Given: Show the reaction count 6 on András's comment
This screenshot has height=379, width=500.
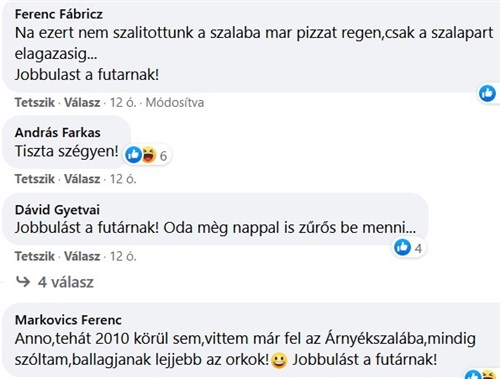Looking at the screenshot, I should coord(163,156).
